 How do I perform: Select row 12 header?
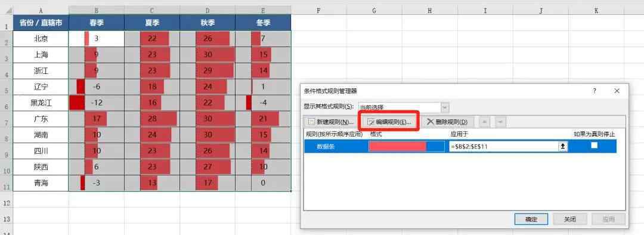[x=6, y=203]
